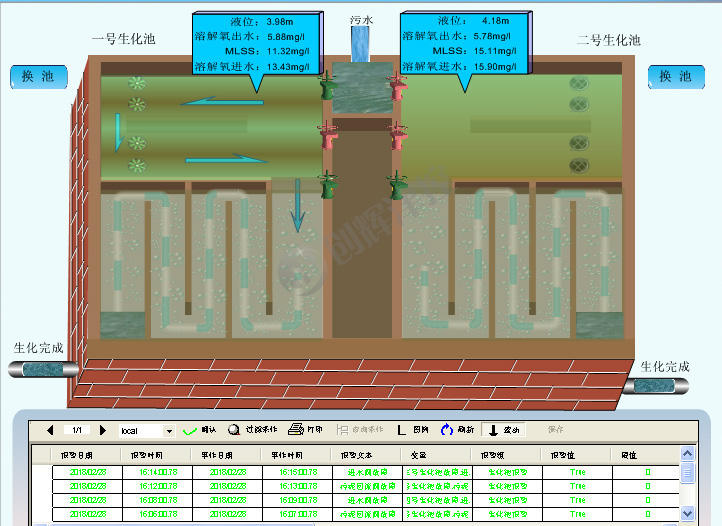Viewport: 722px width, 526px height.
Task: Toggle the top red valve on right side
Action: 397,86
